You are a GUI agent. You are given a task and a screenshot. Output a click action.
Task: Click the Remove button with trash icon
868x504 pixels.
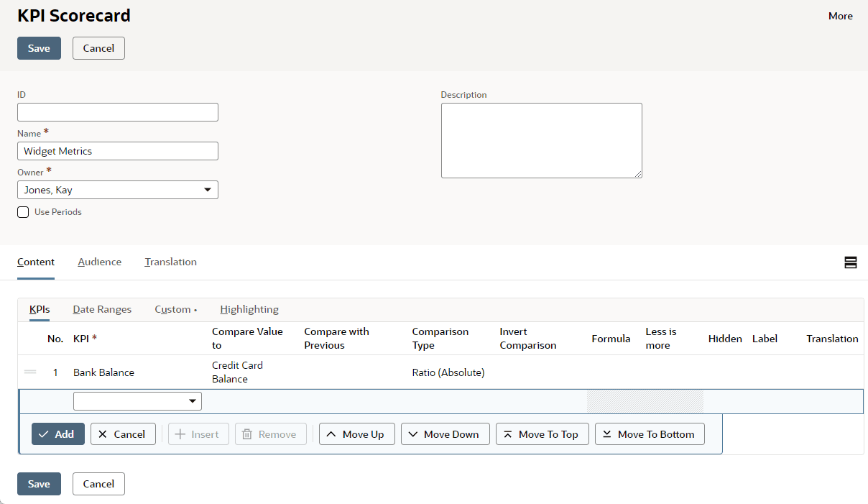click(271, 434)
